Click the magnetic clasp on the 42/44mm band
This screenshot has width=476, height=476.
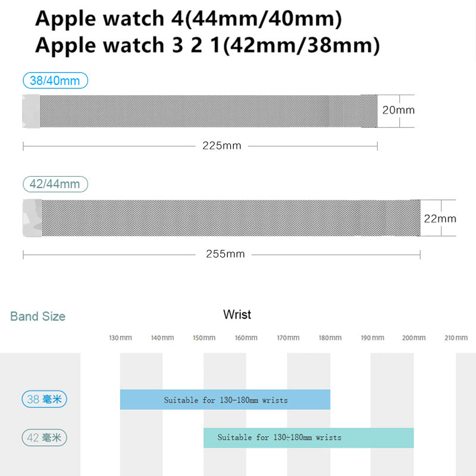point(32,218)
